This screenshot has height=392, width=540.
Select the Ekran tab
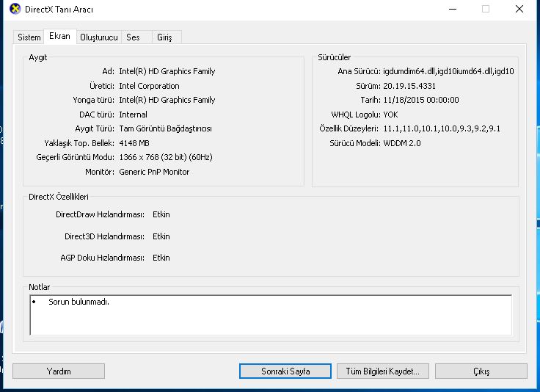pos(60,36)
